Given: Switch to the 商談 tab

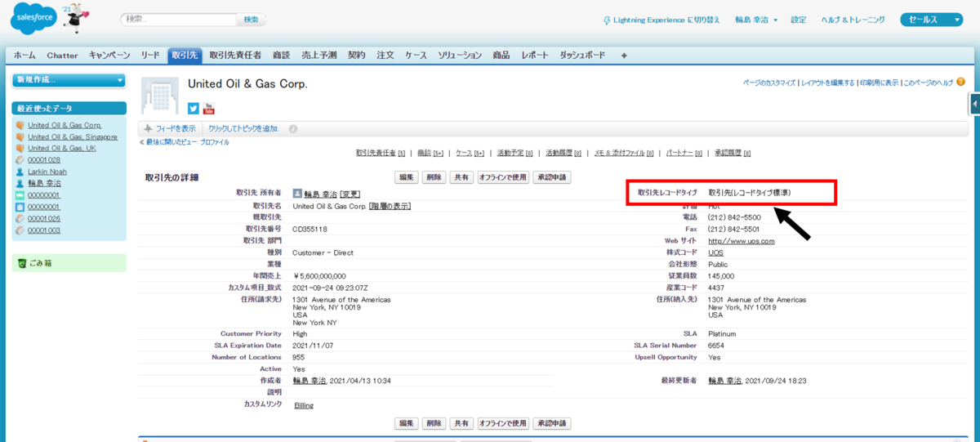Looking at the screenshot, I should click(x=281, y=56).
